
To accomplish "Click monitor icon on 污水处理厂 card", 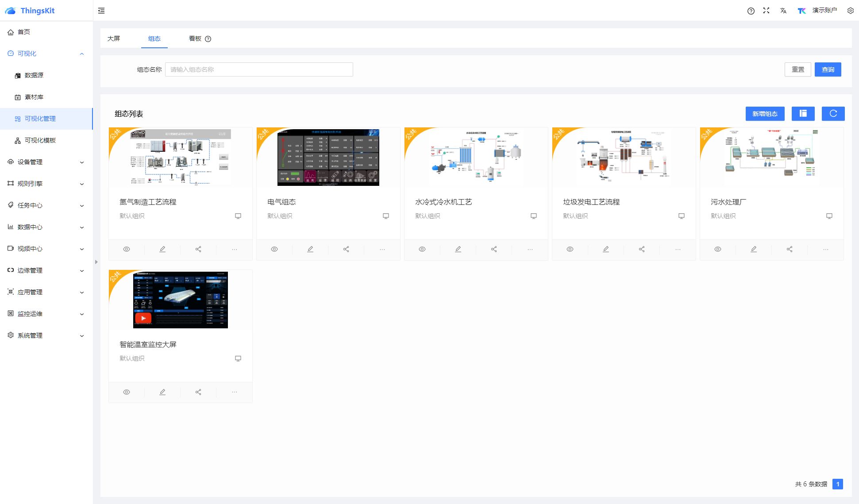I will coord(829,216).
